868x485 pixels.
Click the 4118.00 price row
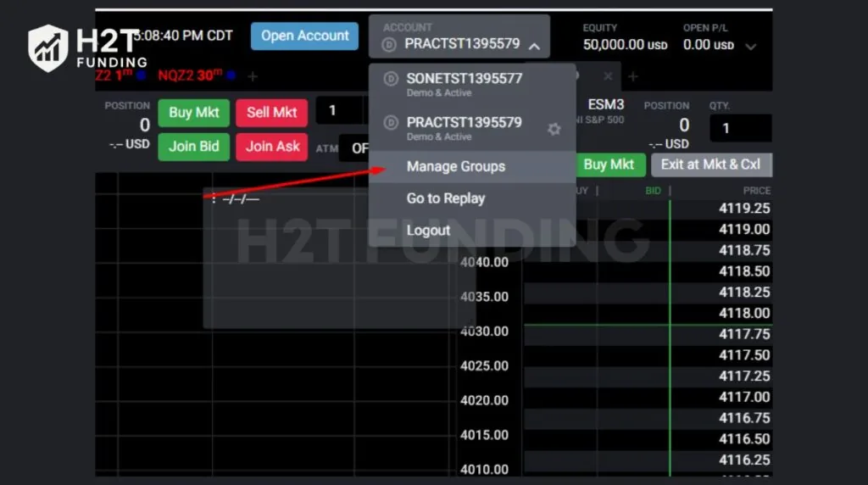coord(648,314)
